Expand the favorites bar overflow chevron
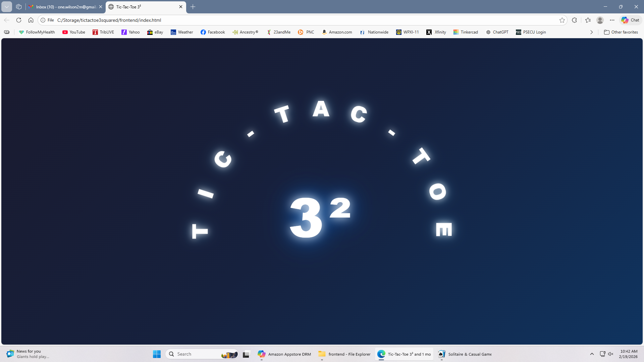 (591, 32)
